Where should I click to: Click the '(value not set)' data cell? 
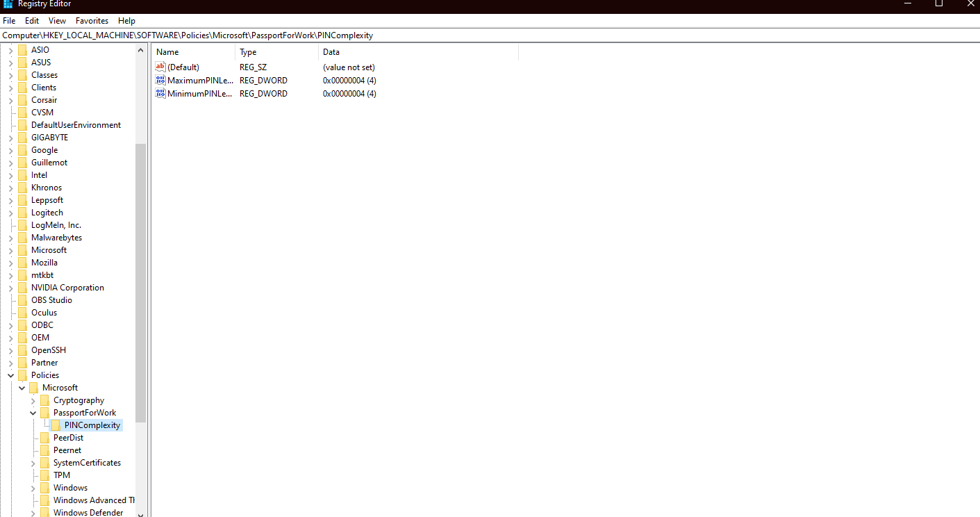pyautogui.click(x=349, y=67)
